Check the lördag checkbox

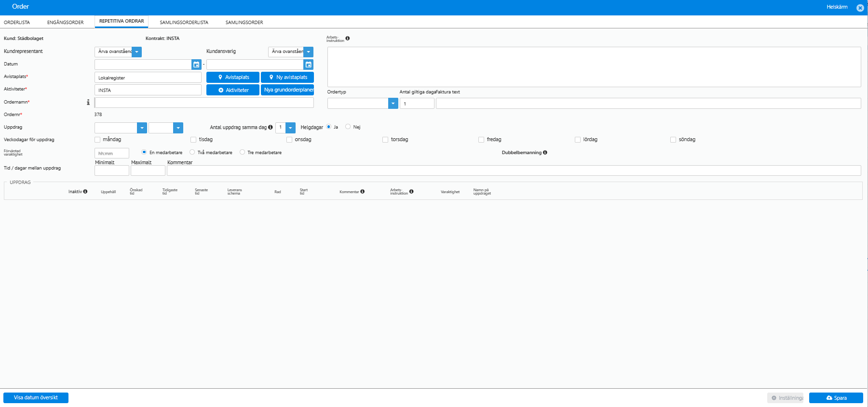click(x=578, y=140)
